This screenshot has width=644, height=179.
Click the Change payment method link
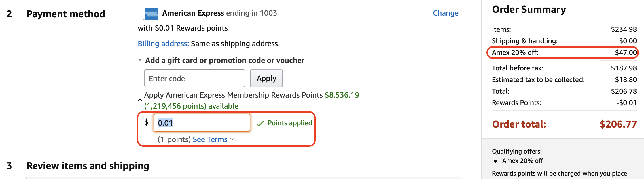(x=446, y=13)
